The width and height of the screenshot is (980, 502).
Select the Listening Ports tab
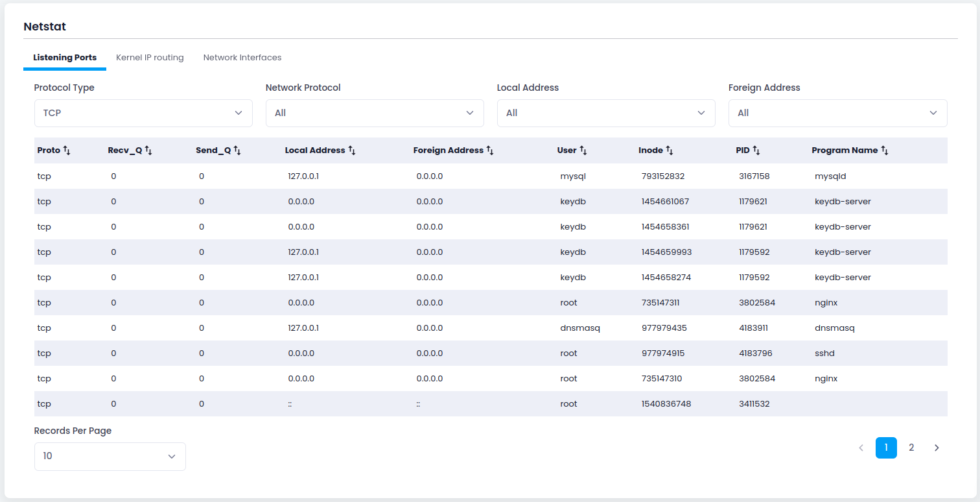pos(65,57)
